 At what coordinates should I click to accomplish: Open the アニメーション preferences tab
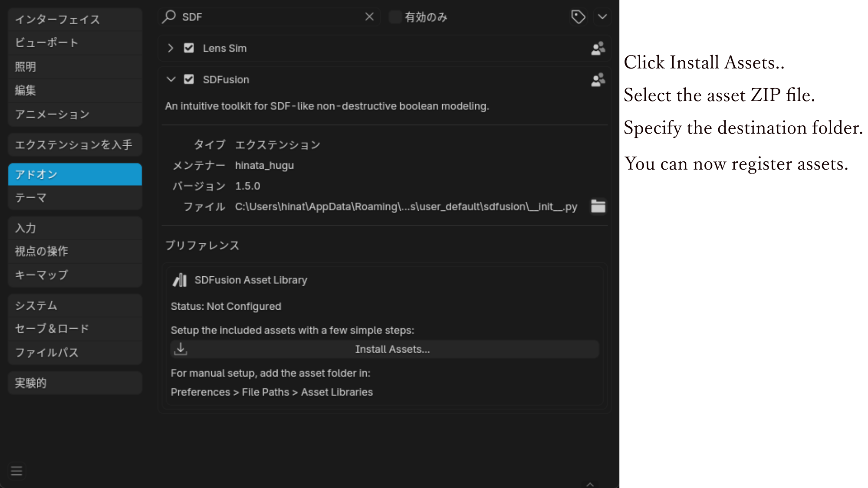coord(75,114)
